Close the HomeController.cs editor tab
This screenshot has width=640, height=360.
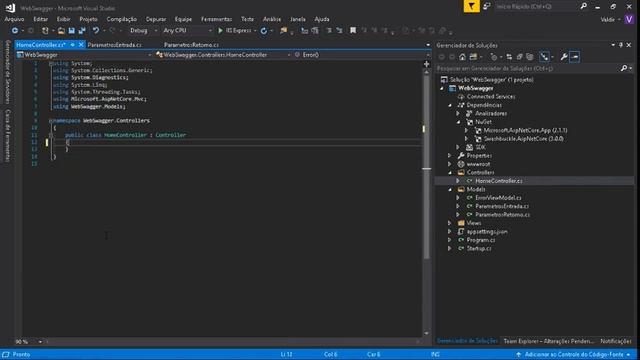click(x=81, y=45)
